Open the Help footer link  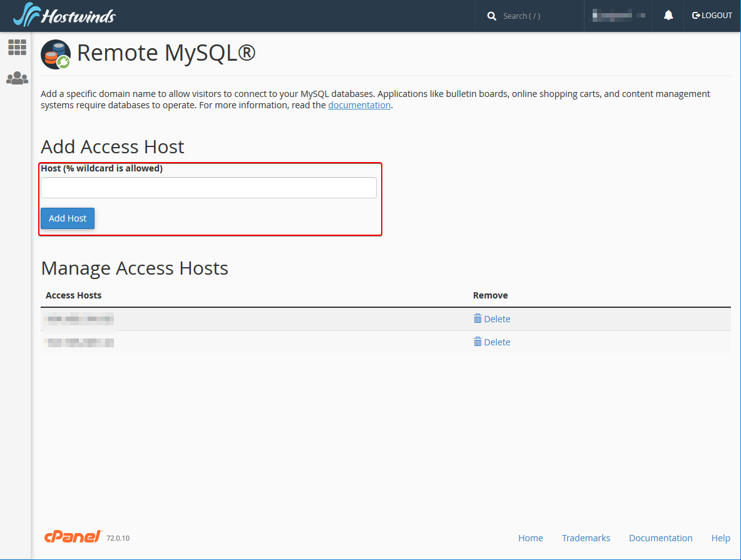click(x=721, y=538)
